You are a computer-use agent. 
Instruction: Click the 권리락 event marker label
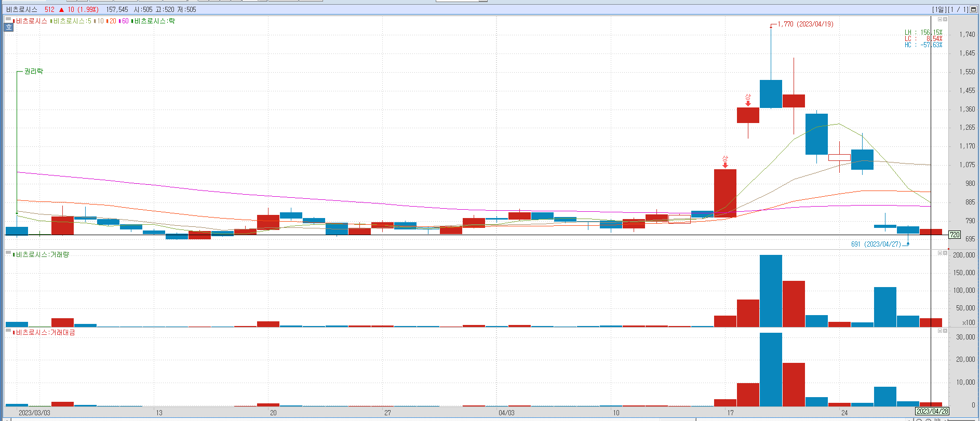coord(34,71)
